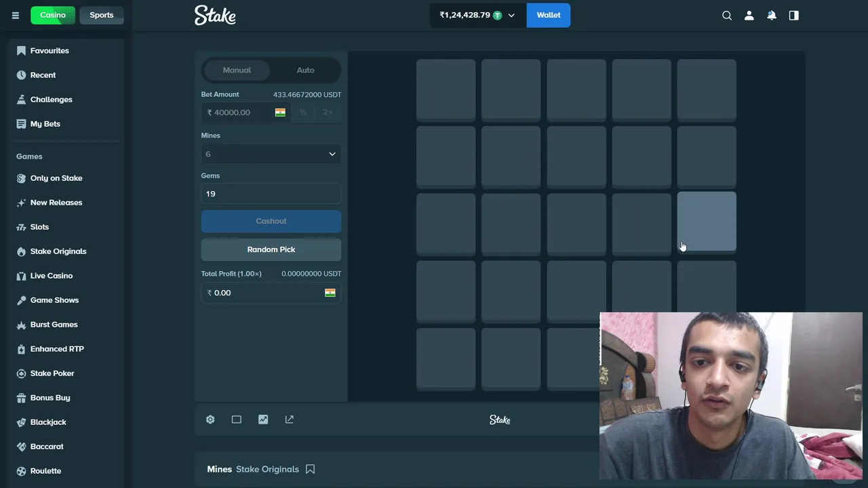Viewport: 868px width, 488px height.
Task: Click the Gems field showing 19
Action: (x=271, y=194)
